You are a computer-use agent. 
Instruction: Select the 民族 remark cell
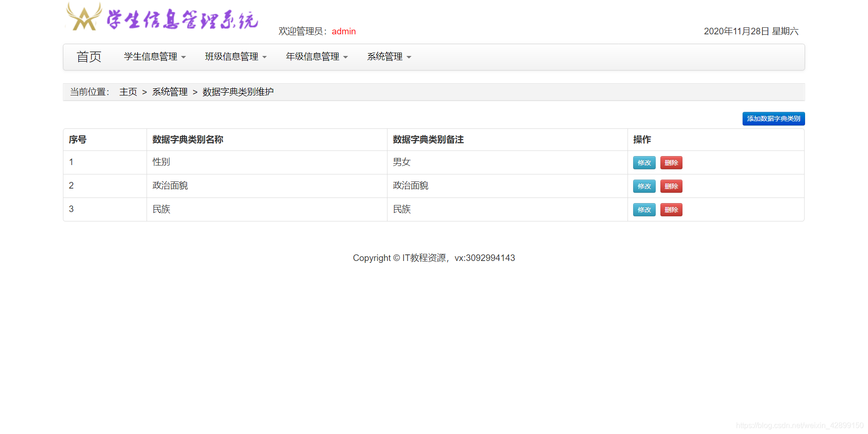507,209
